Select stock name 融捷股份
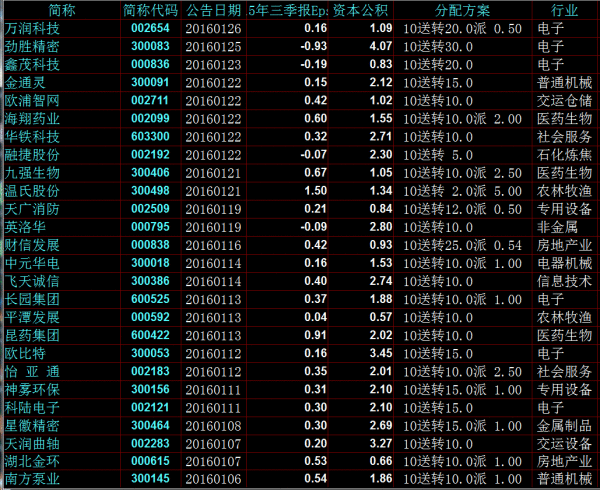The height and width of the screenshot is (490, 600). coord(32,155)
